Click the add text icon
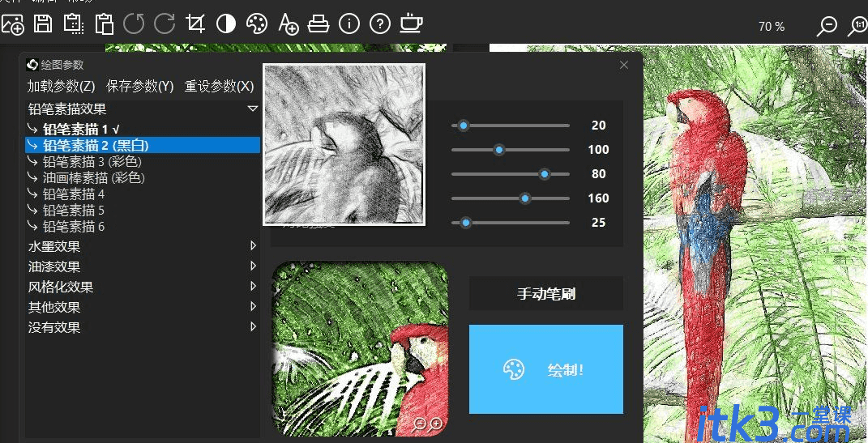The width and height of the screenshot is (868, 443). click(288, 23)
